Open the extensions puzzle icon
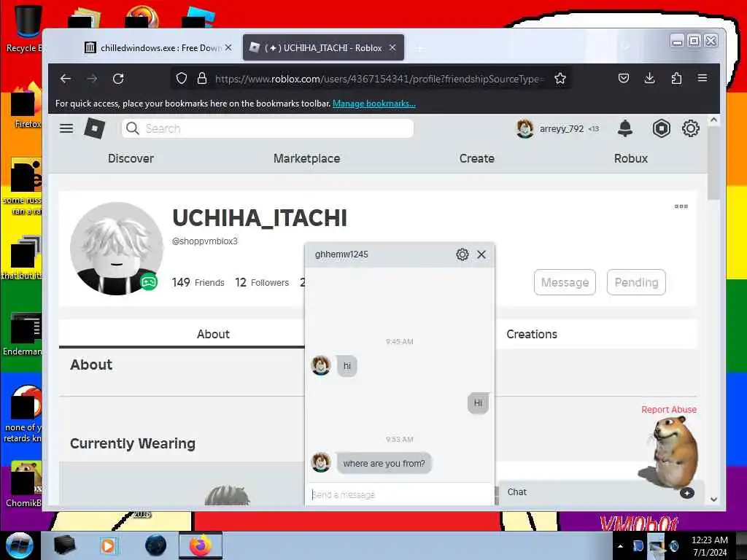747x560 pixels. 676,78
